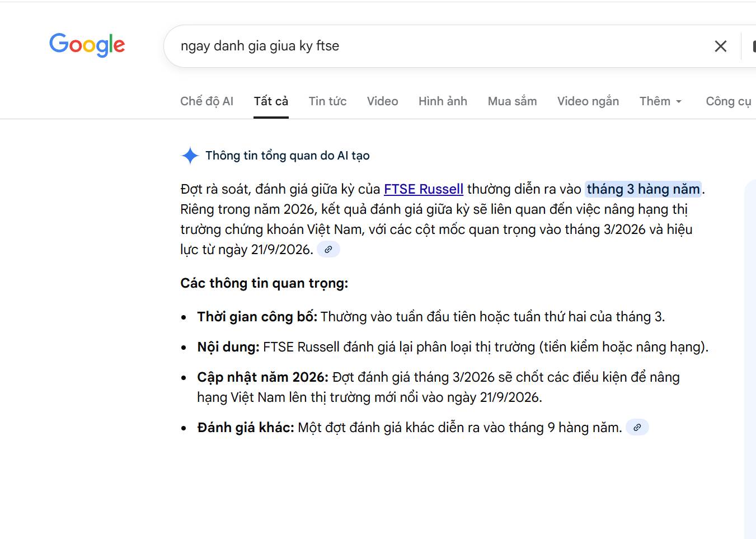Open the 'Công cụ' search tools

pos(729,101)
